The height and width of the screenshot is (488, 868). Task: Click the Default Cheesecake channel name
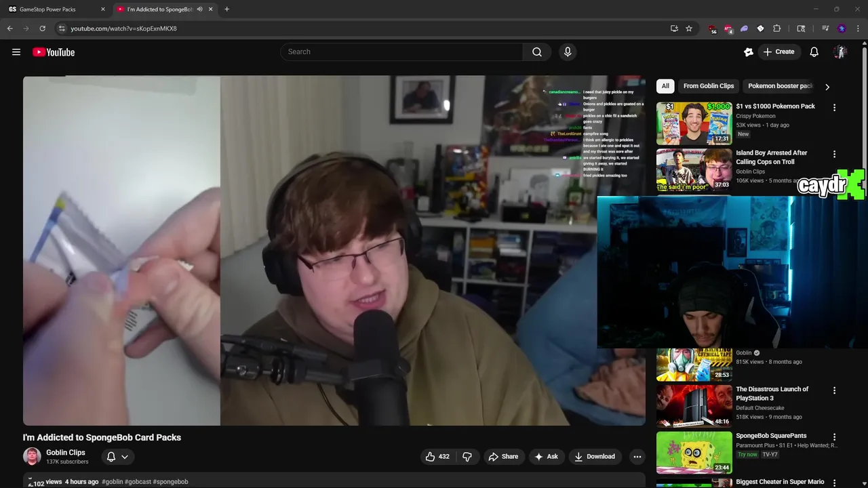[x=760, y=408]
